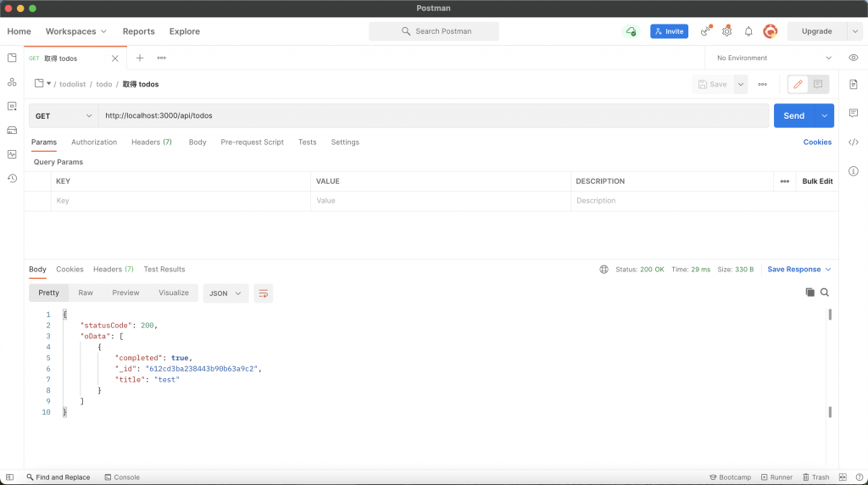Expand breadcrumb collection icon dropdown

tap(48, 84)
